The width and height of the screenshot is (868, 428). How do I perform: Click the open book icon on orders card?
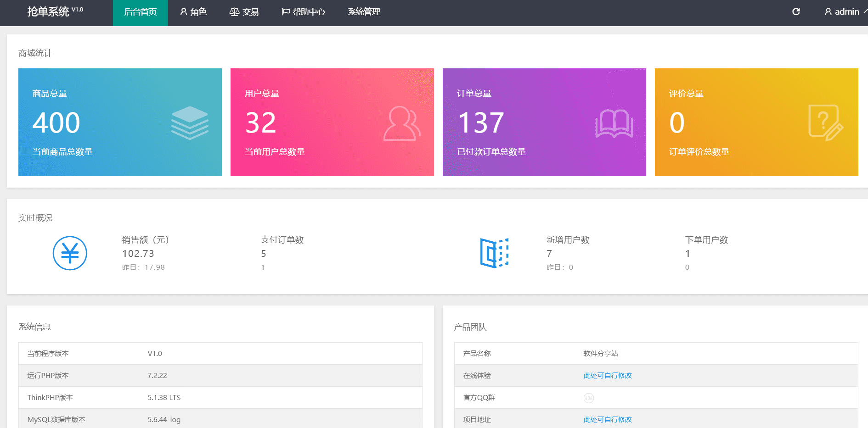(614, 123)
